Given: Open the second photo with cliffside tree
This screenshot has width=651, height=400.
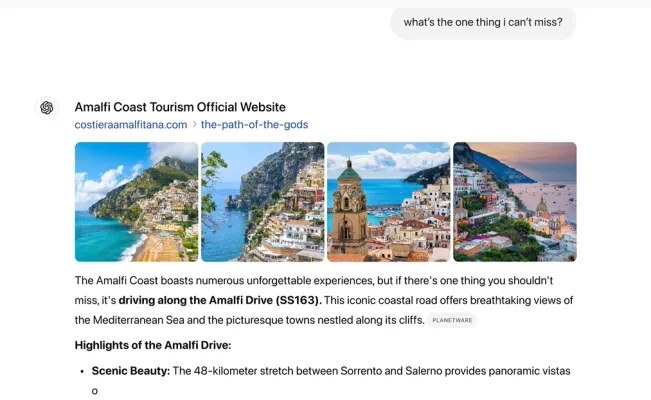Looking at the screenshot, I should (262, 201).
